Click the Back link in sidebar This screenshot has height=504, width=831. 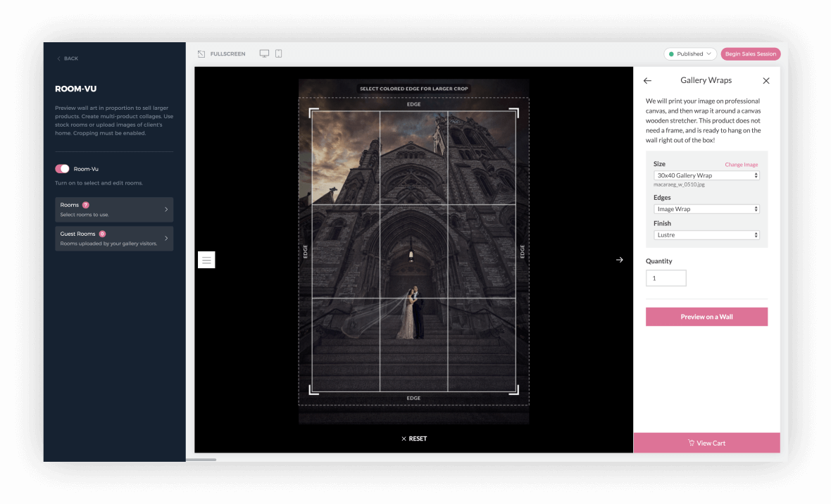[x=68, y=58]
